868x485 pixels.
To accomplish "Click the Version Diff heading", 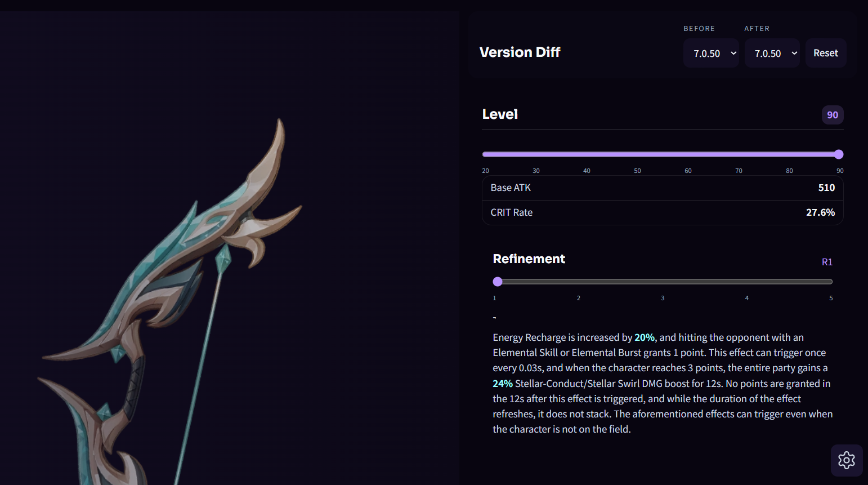I will [520, 52].
